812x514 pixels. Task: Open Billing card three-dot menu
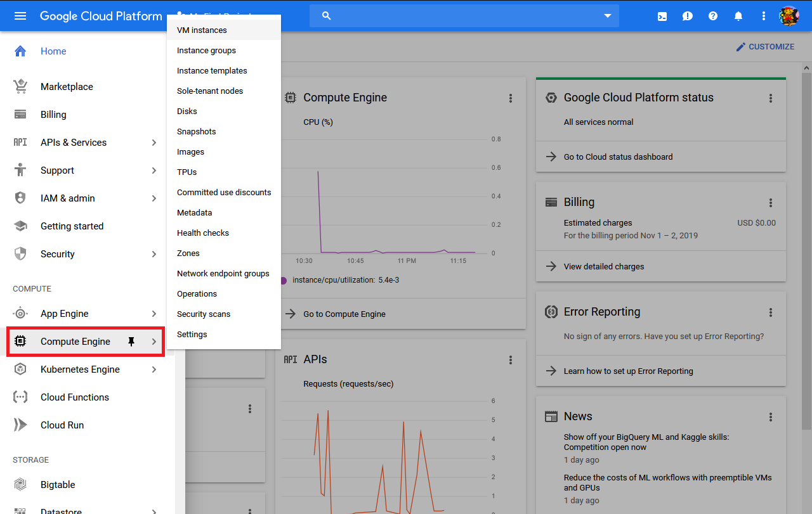tap(771, 203)
